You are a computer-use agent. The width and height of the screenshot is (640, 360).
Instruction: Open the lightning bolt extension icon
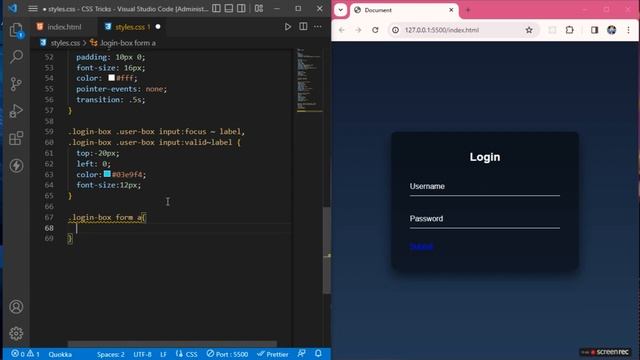pos(16,166)
